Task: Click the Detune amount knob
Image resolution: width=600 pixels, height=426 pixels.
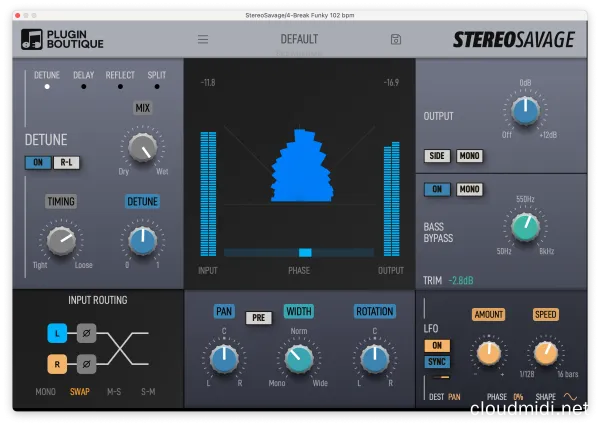Action: tap(142, 241)
